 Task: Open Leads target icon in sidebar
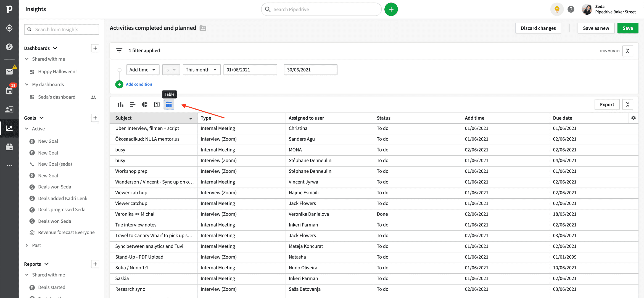point(9,28)
